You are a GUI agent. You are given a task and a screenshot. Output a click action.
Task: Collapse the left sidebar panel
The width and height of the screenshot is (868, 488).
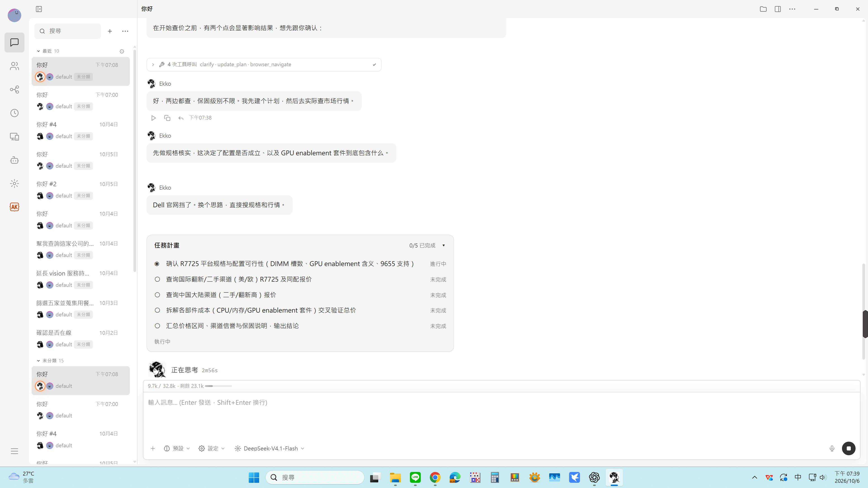pos(39,9)
